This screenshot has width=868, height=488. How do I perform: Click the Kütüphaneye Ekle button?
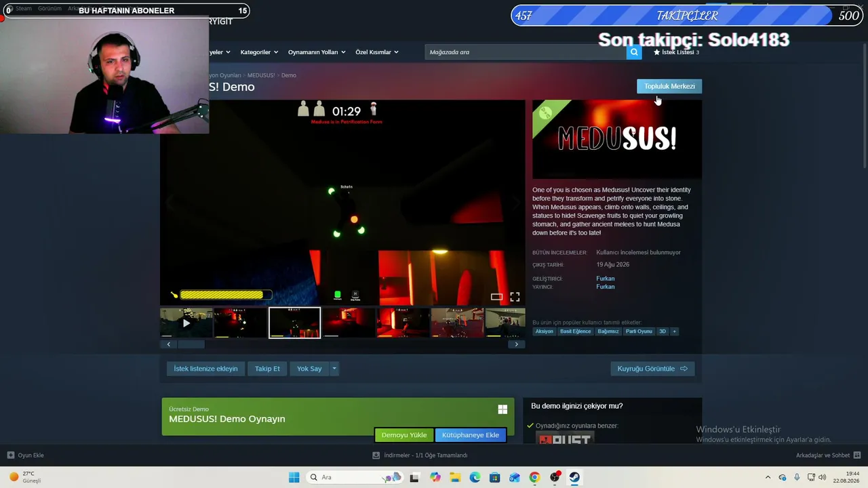[x=471, y=435]
